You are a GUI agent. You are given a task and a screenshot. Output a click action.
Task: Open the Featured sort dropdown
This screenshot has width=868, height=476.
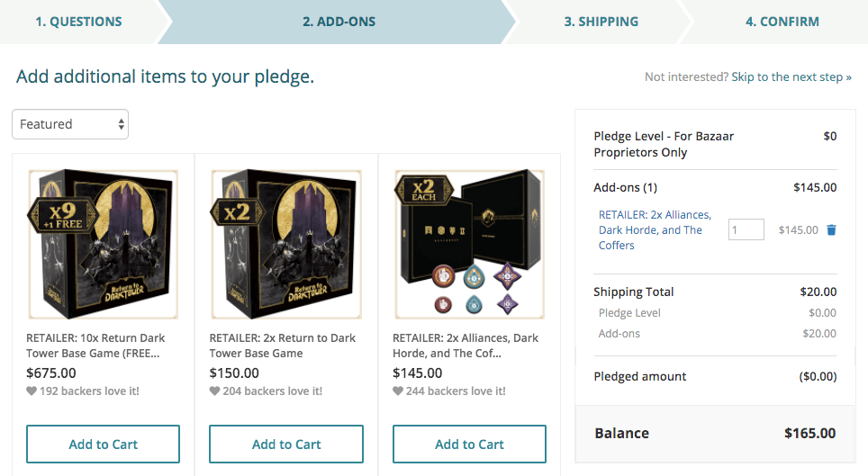70,124
